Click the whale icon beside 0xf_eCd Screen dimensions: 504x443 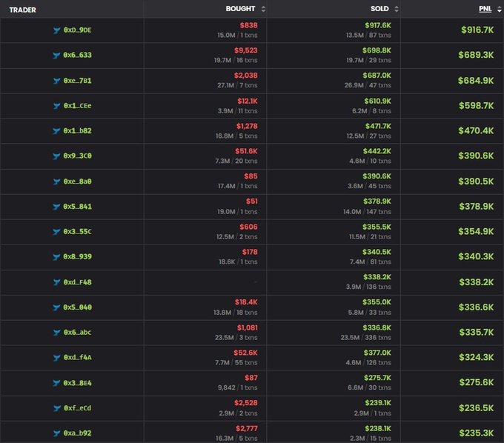(56, 408)
